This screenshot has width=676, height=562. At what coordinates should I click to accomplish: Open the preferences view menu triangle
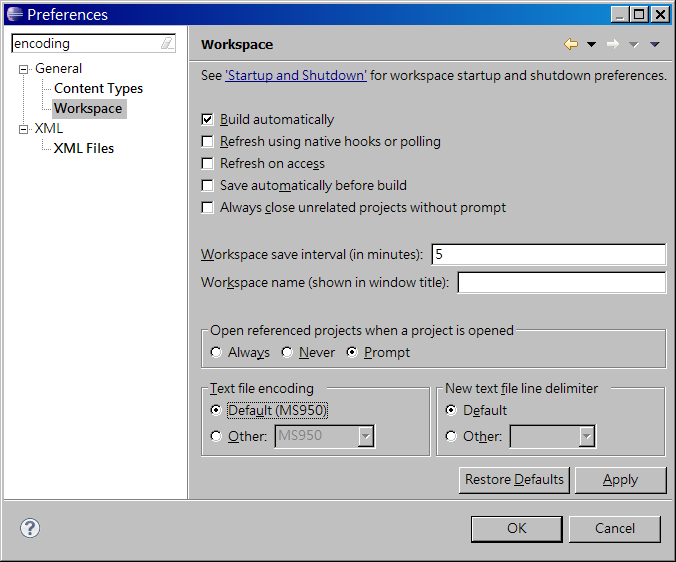pos(655,45)
